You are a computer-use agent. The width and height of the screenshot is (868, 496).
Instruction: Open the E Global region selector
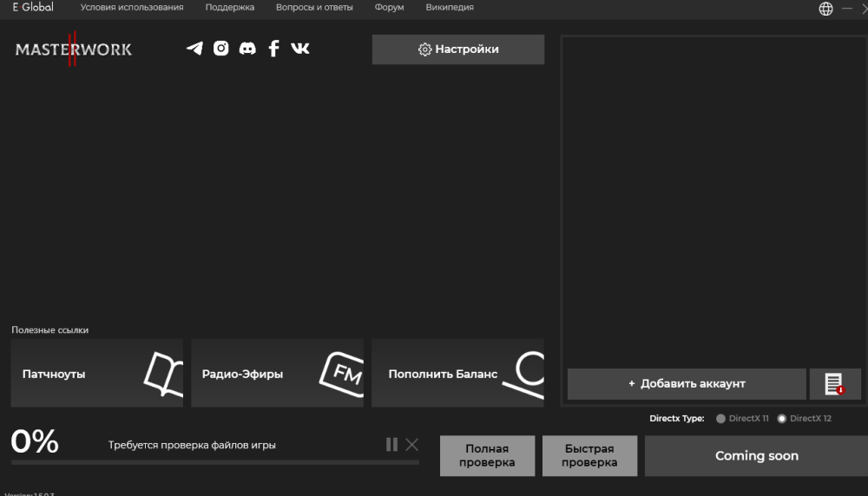point(32,8)
